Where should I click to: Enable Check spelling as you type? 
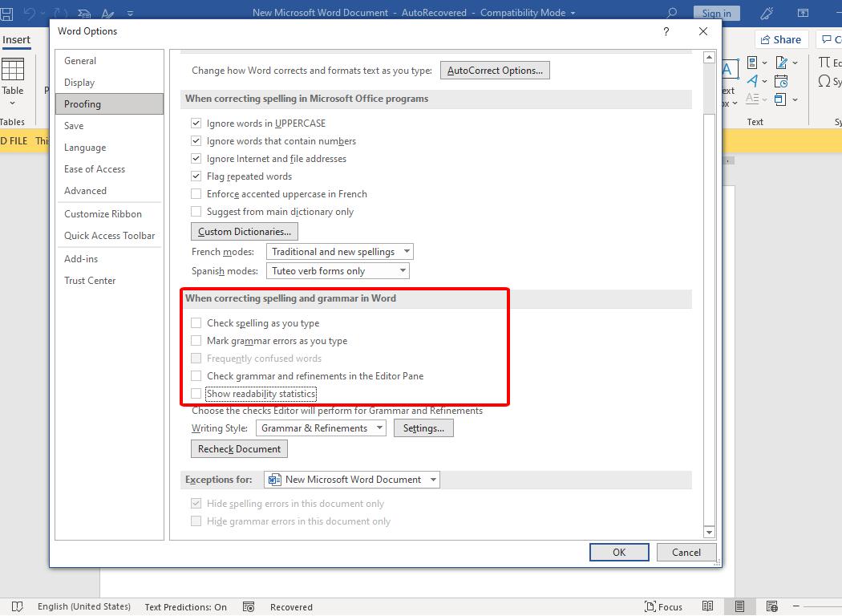(x=196, y=322)
